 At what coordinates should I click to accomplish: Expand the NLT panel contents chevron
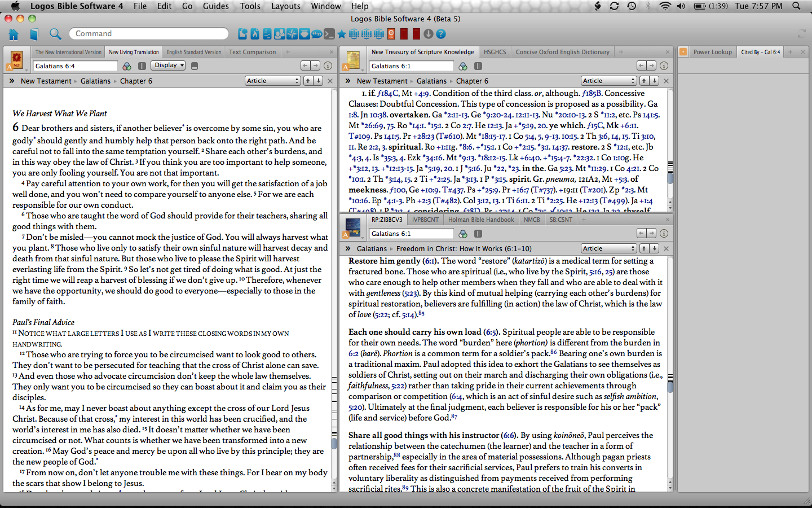(11, 81)
